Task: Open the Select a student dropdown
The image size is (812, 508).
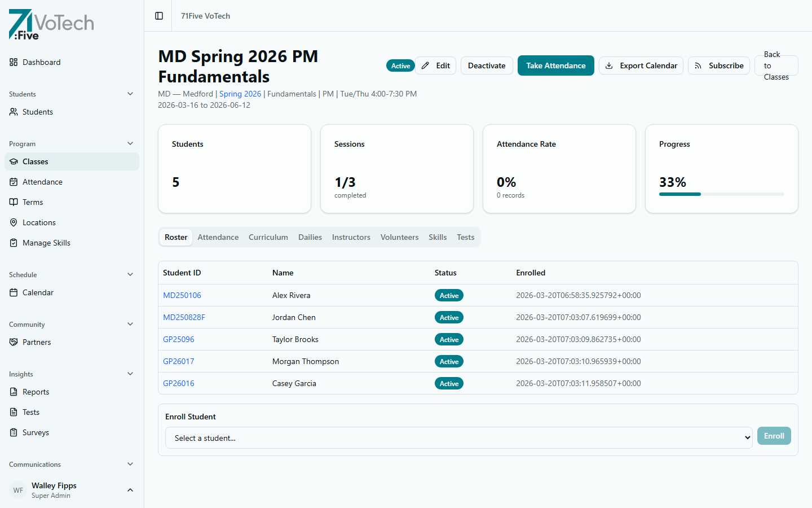Action: tap(458, 438)
